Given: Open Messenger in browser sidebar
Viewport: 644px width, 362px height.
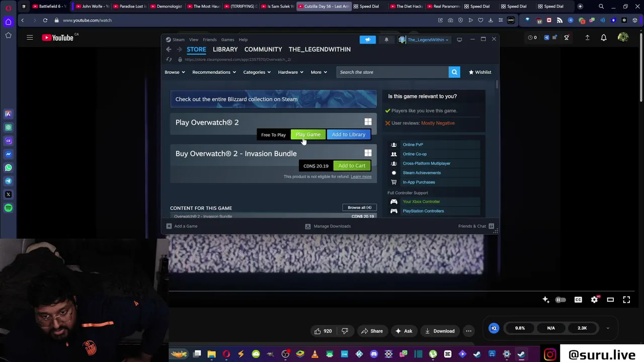Looking at the screenshot, I should click(8, 154).
